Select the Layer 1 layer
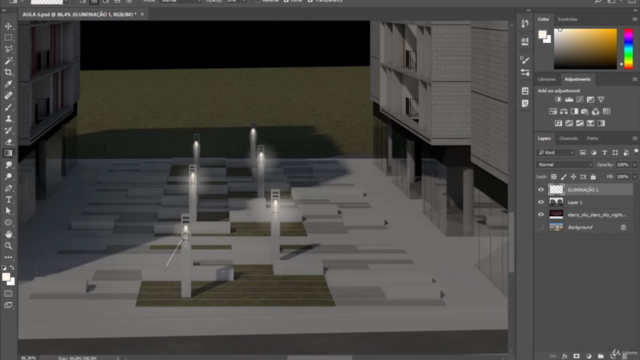 pyautogui.click(x=584, y=202)
